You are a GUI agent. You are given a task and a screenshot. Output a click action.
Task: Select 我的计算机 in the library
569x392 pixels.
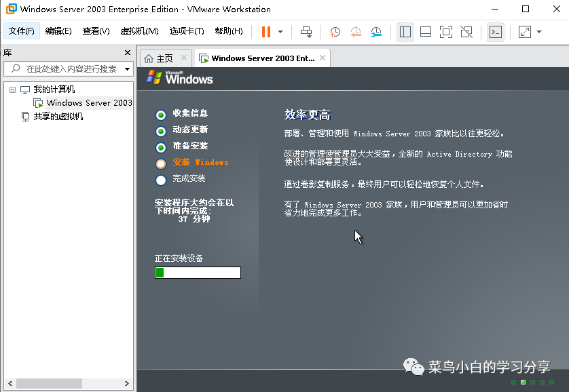pos(54,90)
